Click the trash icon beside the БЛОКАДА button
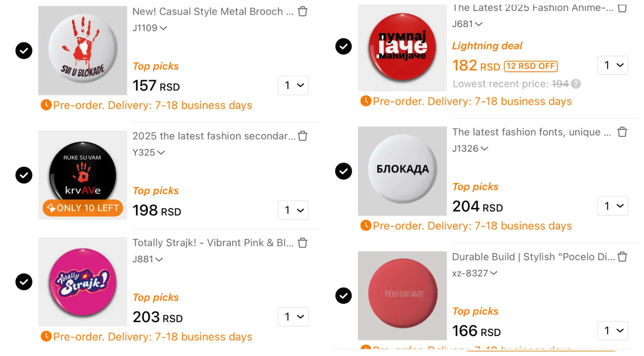 coord(622,132)
